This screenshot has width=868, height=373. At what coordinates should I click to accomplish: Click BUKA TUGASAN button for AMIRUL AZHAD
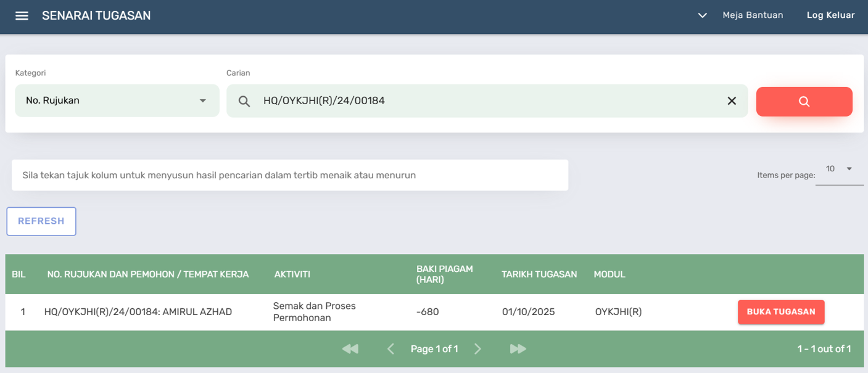point(781,312)
